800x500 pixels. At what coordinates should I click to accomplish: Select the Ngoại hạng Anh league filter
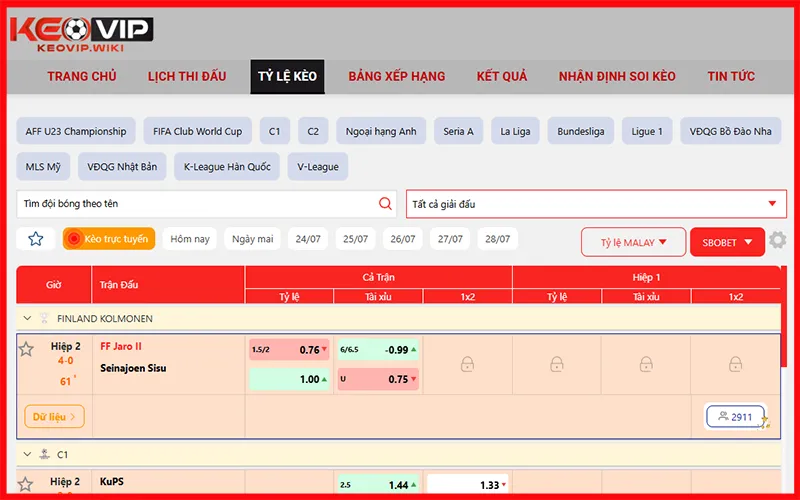(380, 131)
